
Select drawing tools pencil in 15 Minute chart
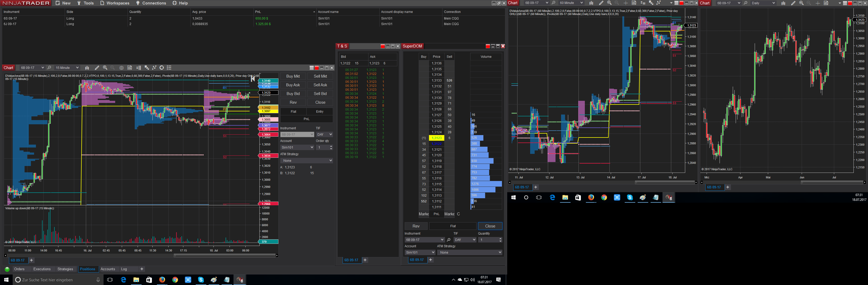97,68
